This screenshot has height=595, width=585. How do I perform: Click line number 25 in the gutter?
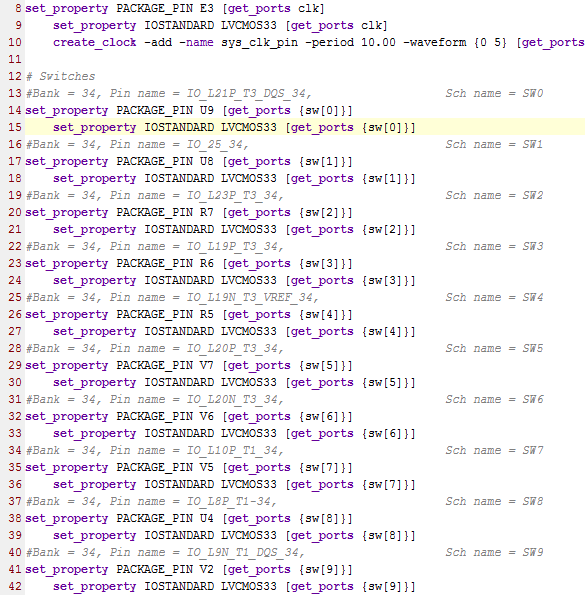click(x=15, y=297)
